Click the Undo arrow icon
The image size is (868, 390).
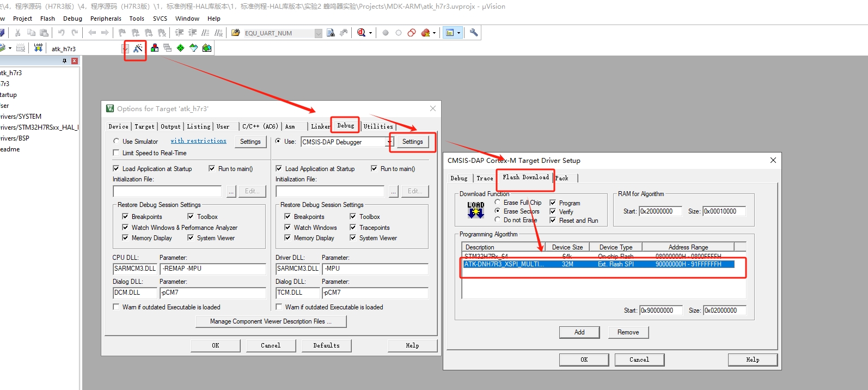pos(62,33)
